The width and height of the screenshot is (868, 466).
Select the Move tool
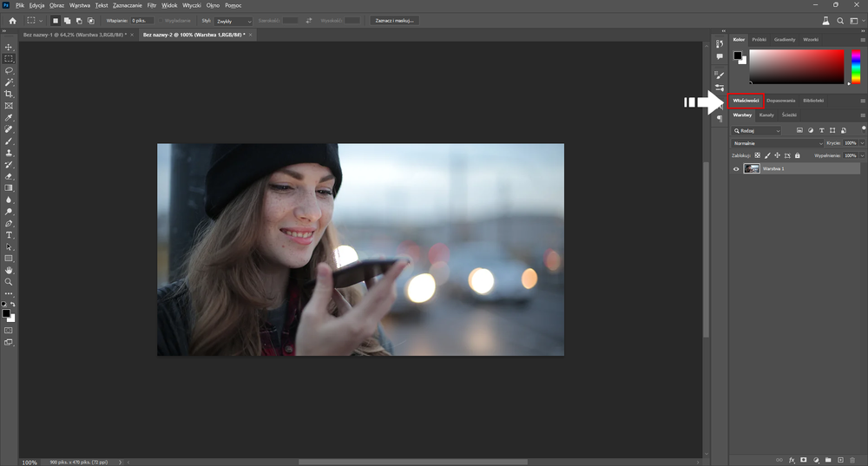tap(9, 47)
